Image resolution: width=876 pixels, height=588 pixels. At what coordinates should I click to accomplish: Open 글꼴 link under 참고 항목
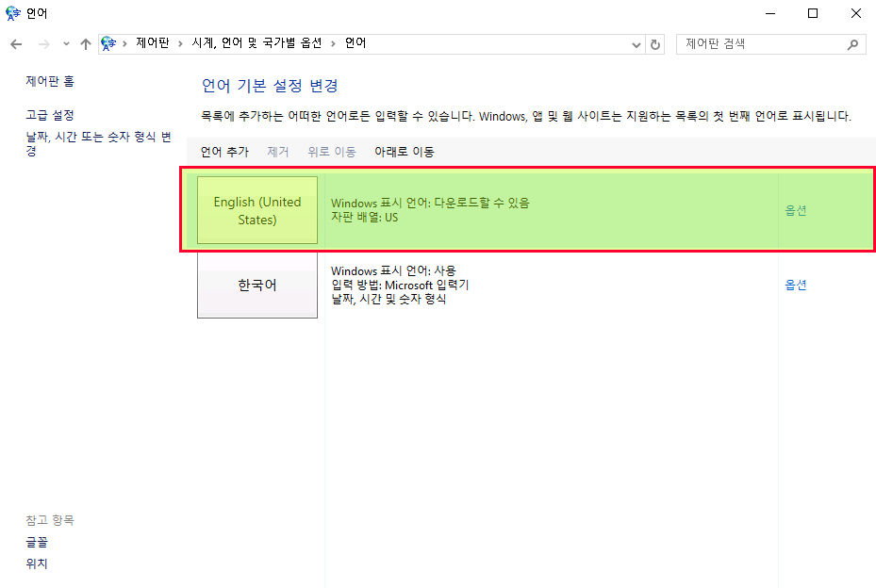37,542
